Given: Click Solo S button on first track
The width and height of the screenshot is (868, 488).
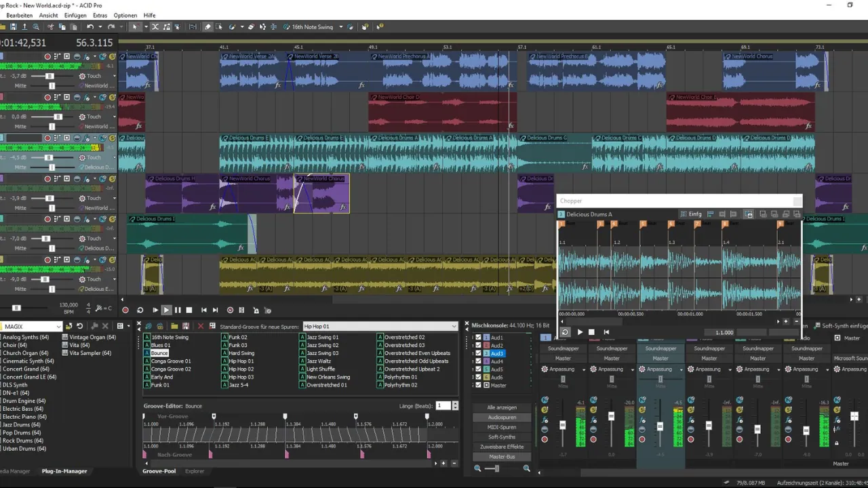Looking at the screenshot, I should click(112, 57).
